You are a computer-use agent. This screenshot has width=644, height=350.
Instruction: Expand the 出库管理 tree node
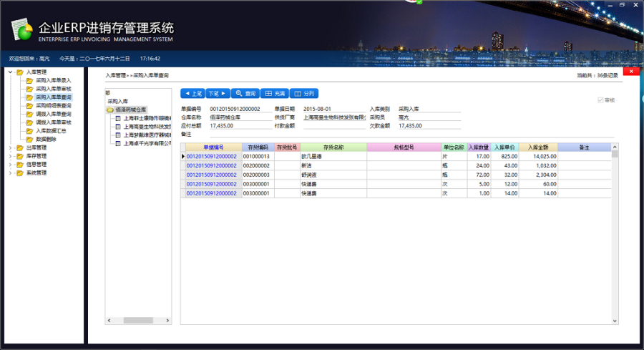10,148
